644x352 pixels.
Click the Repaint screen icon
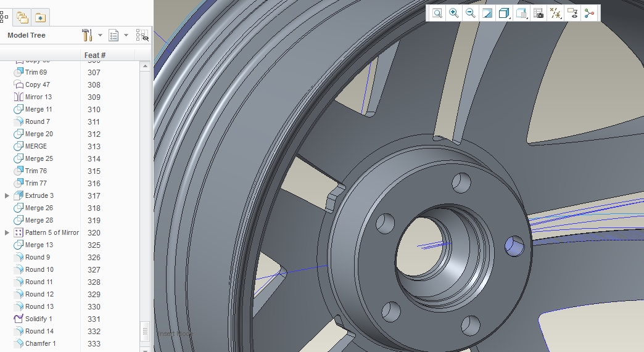487,13
